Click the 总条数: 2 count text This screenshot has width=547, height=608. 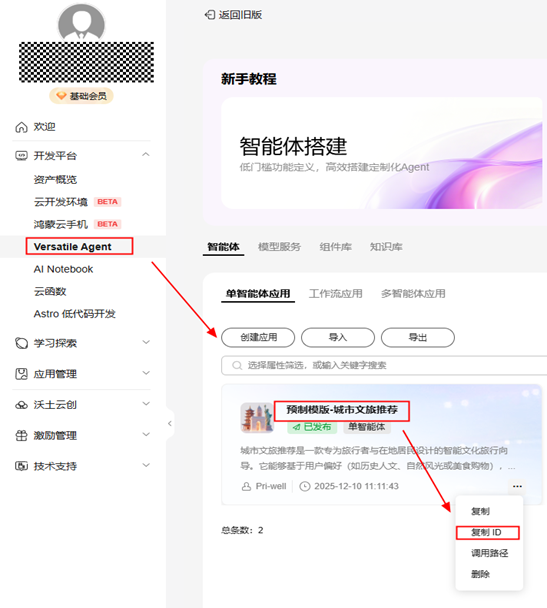click(242, 530)
